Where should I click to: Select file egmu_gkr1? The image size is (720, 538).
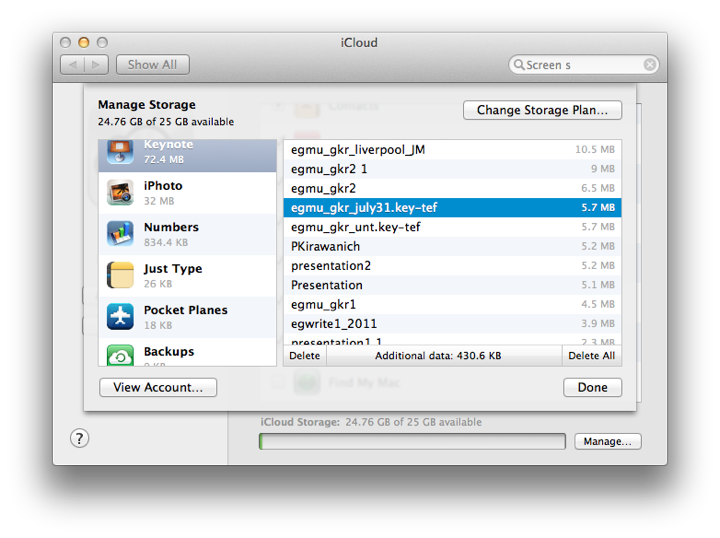point(452,304)
